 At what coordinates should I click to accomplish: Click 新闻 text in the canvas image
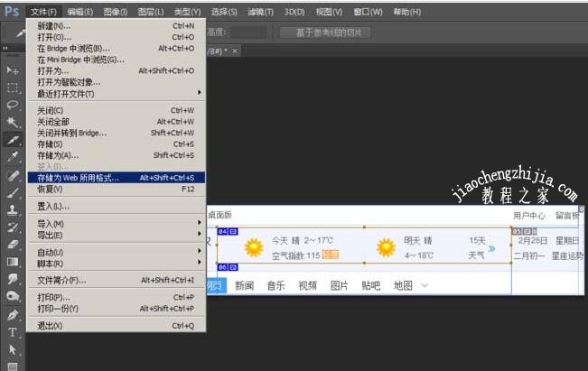click(x=245, y=286)
